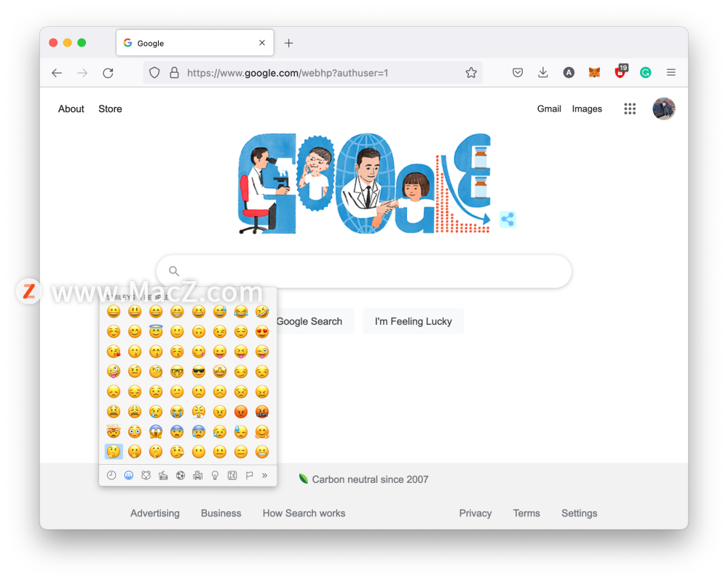Image resolution: width=728 pixels, height=582 pixels.
Task: Open the Grammarly extension
Action: coord(645,72)
